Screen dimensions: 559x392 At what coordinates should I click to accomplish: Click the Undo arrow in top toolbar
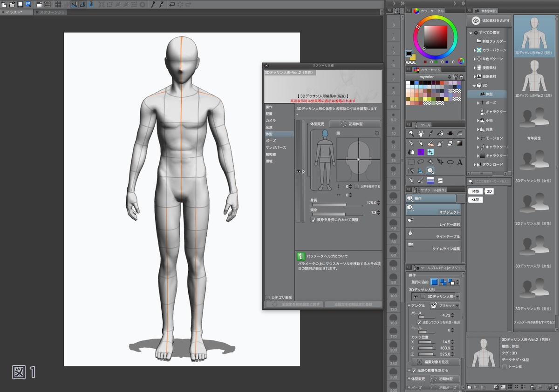pos(172,4)
